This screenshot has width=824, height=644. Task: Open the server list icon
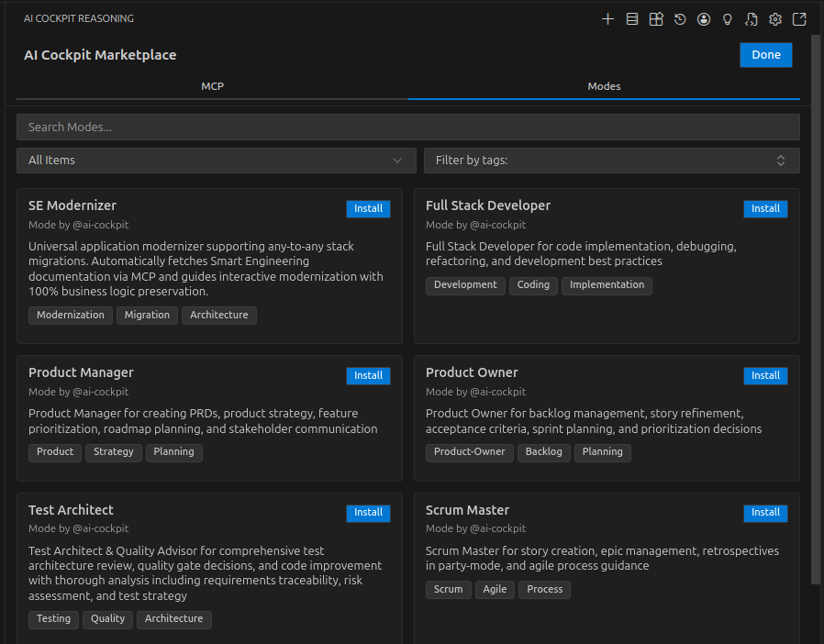point(631,18)
